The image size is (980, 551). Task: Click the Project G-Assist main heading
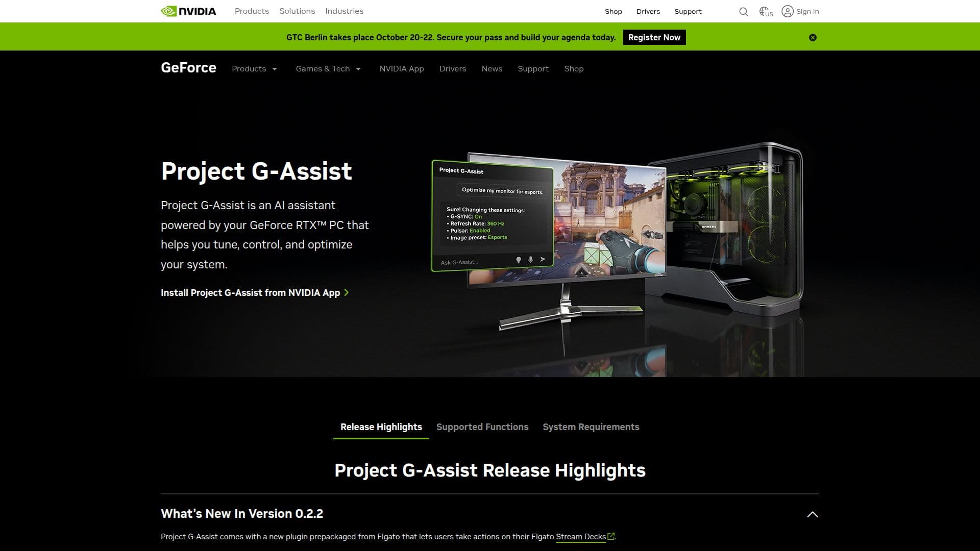click(256, 171)
